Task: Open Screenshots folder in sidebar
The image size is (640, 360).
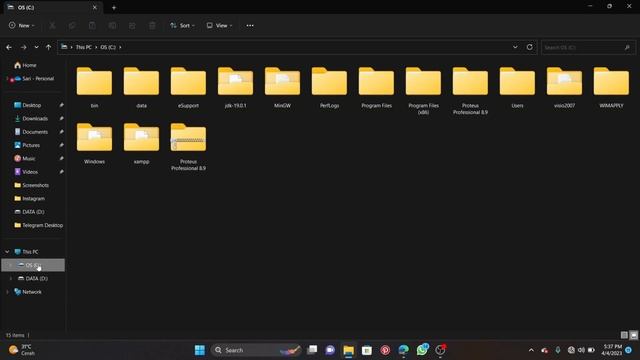Action: click(x=31, y=185)
